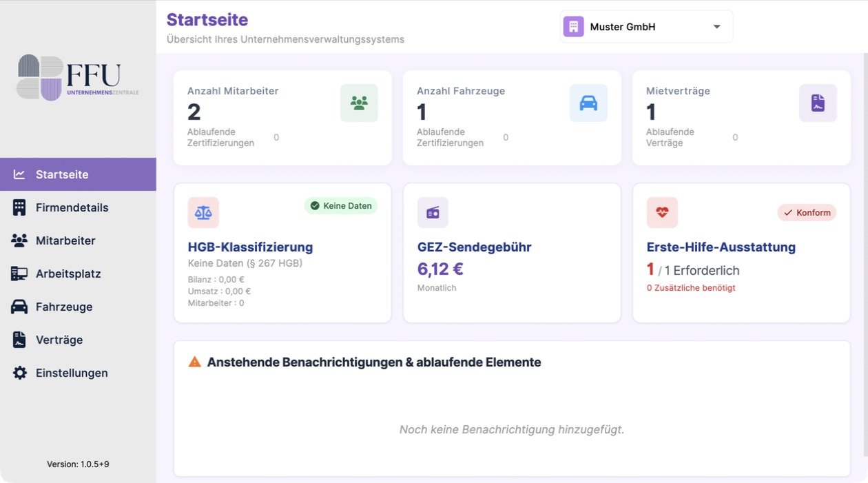The height and width of the screenshot is (483, 868).
Task: Click the chart icon beside Startseite
Action: coord(19,174)
